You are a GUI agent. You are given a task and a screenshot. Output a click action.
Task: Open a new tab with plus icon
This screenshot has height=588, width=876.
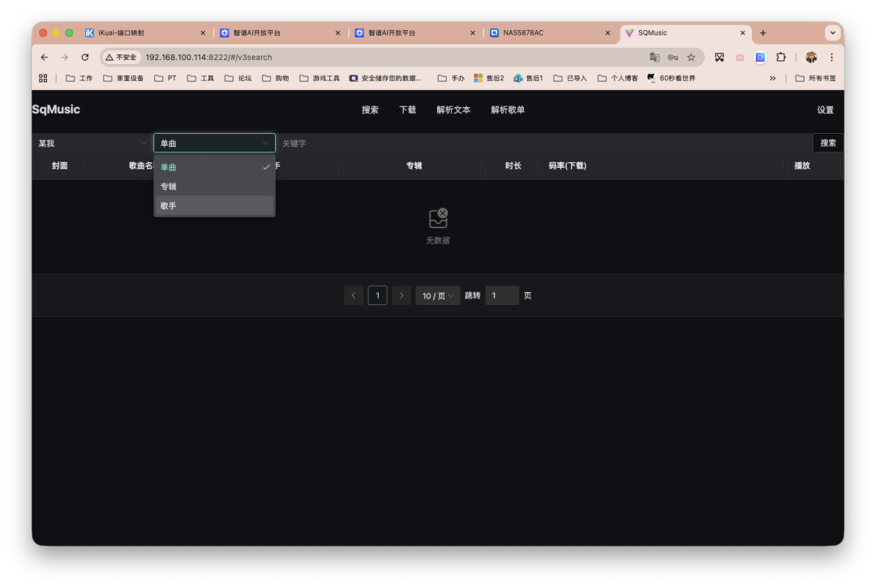pos(762,32)
